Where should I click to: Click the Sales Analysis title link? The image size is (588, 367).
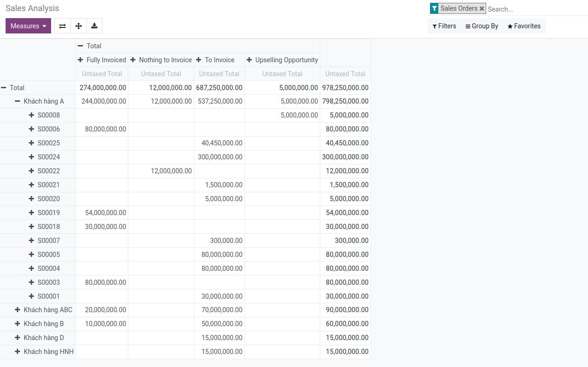32,8
